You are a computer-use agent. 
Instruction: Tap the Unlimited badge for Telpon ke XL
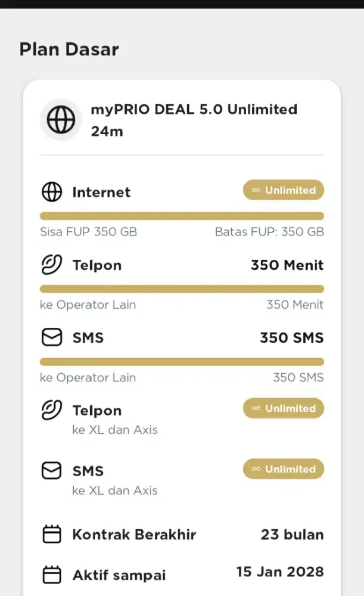pyautogui.click(x=284, y=408)
